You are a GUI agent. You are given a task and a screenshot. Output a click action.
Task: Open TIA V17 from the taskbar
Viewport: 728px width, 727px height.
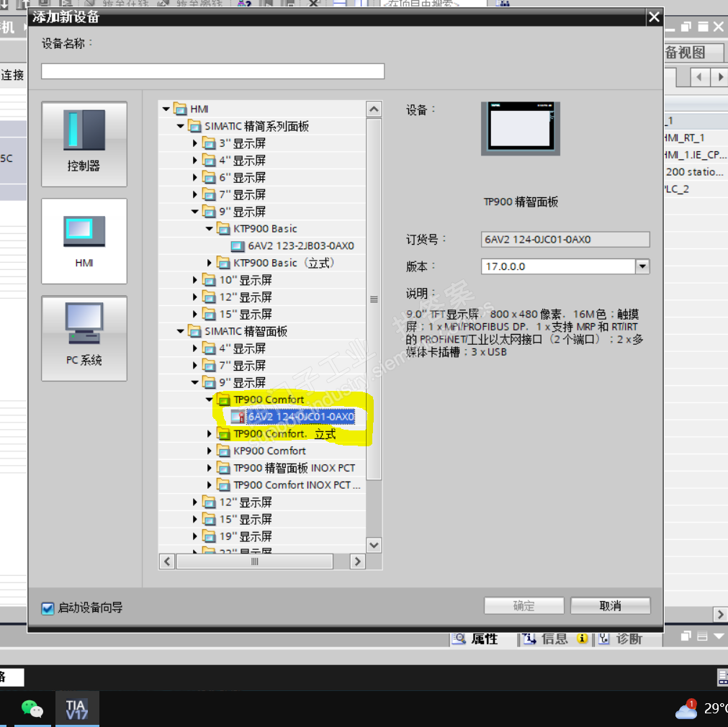tap(76, 709)
